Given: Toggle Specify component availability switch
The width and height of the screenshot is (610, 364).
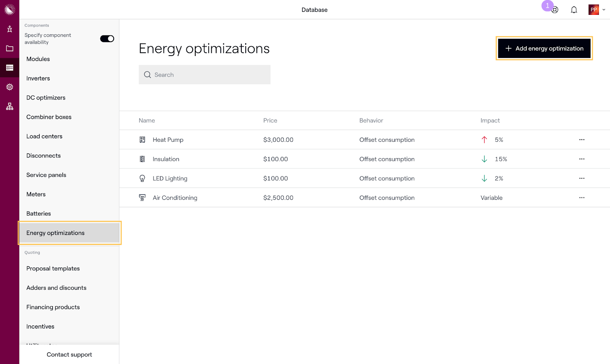Looking at the screenshot, I should 107,38.
